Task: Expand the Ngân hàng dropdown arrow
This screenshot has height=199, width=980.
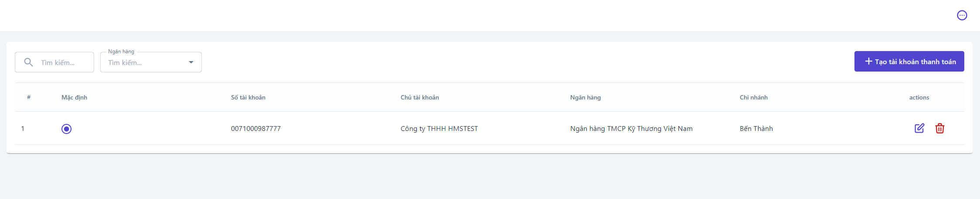Action: (191, 62)
